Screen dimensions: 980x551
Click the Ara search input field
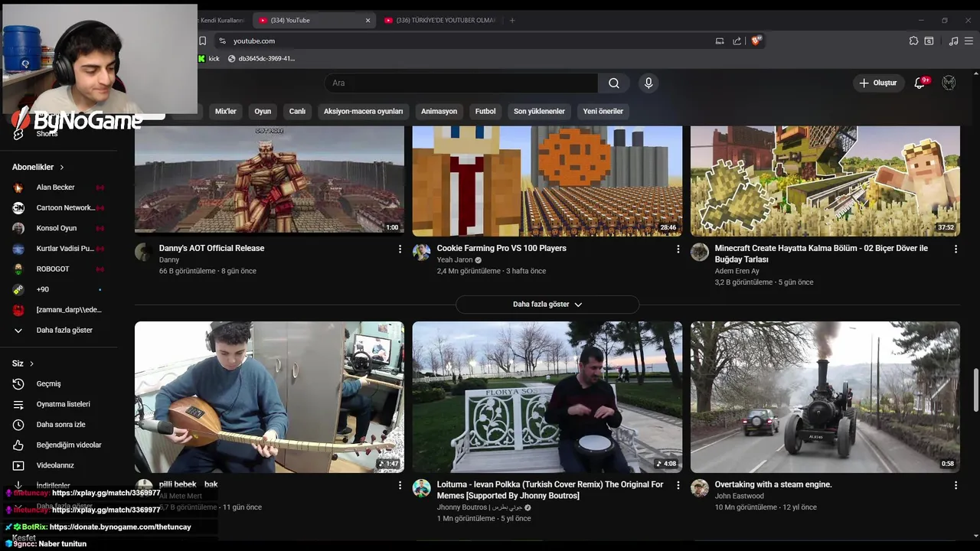pos(462,83)
